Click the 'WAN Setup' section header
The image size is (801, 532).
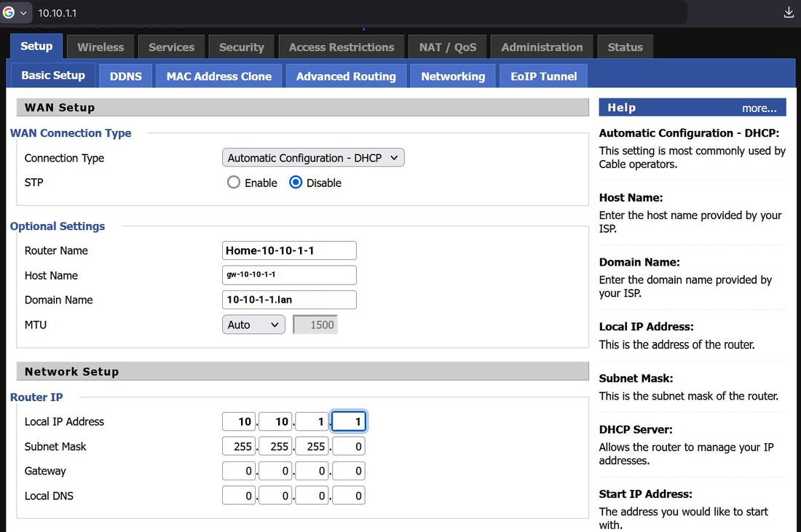click(302, 107)
